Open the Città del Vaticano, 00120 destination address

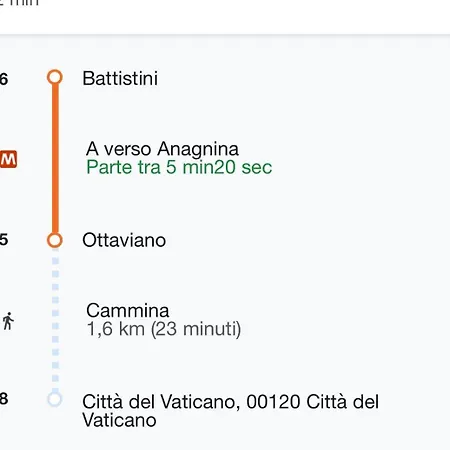231,411
